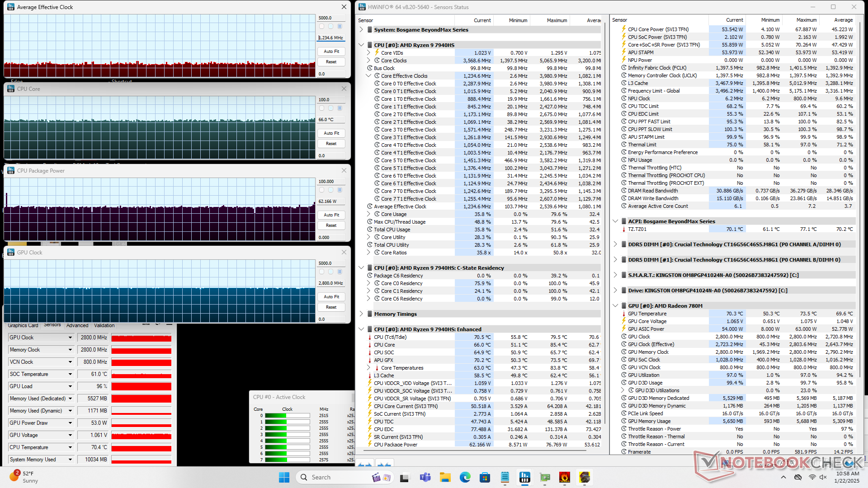The height and width of the screenshot is (488, 868).
Task: Click the inward arrows button in HWiNFO bottom toolbar
Action: 384,463
